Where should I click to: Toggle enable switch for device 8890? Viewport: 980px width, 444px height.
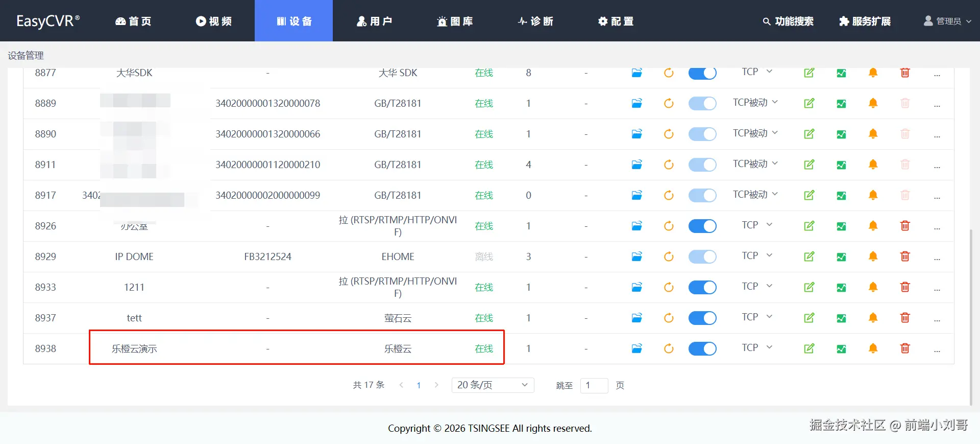702,134
